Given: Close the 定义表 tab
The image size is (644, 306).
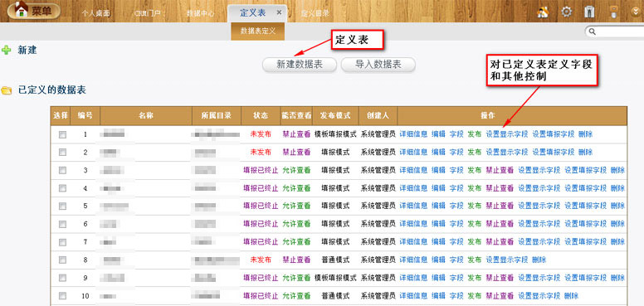Looking at the screenshot, I should (x=280, y=12).
